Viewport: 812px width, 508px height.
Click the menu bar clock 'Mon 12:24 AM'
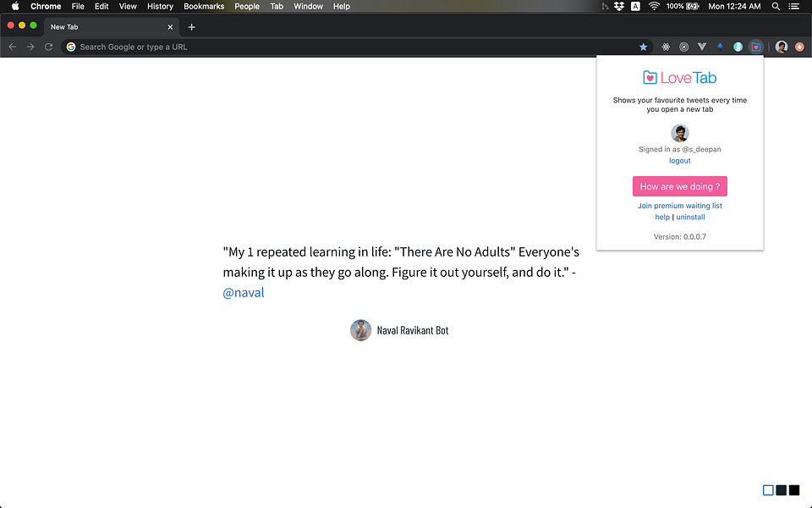click(x=734, y=6)
